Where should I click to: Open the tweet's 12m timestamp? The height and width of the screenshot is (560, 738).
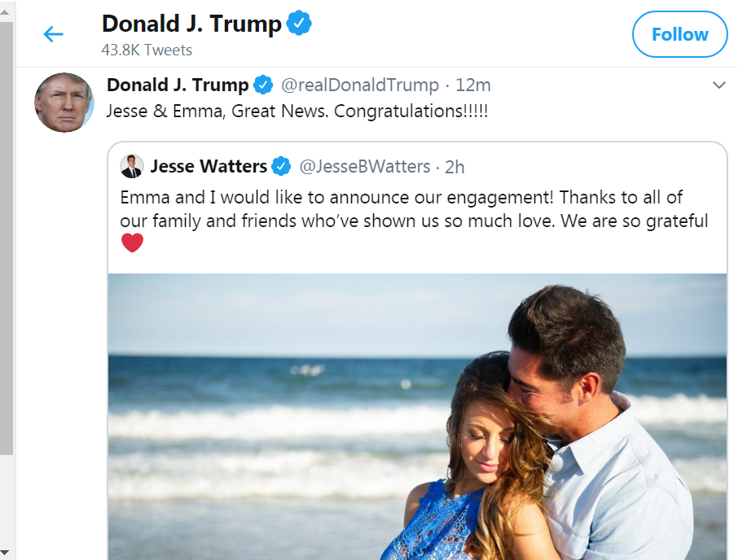(472, 85)
